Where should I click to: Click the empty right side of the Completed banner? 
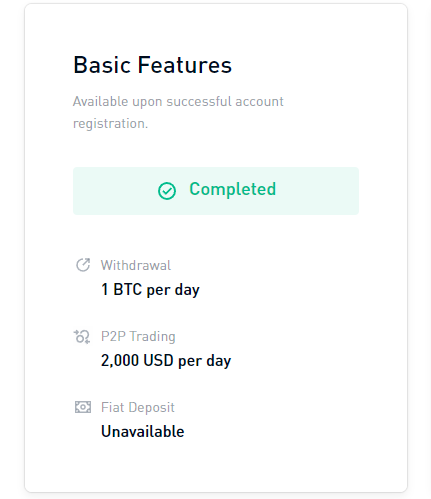coord(317,191)
